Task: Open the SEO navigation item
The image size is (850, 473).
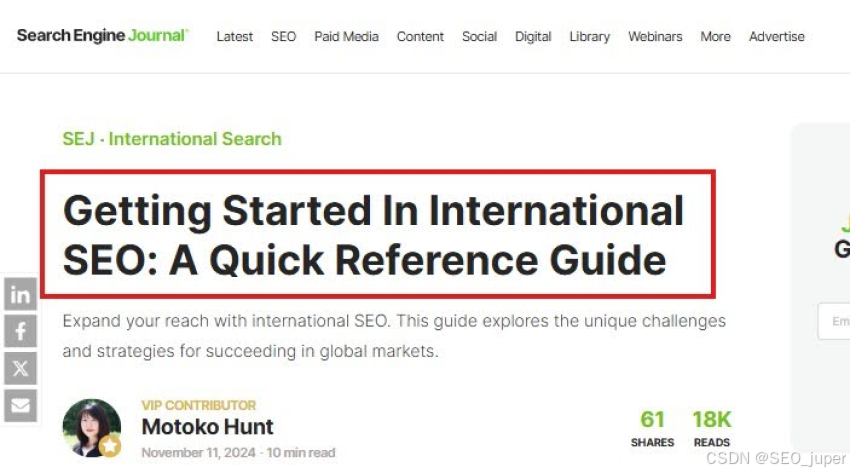Action: [x=284, y=37]
